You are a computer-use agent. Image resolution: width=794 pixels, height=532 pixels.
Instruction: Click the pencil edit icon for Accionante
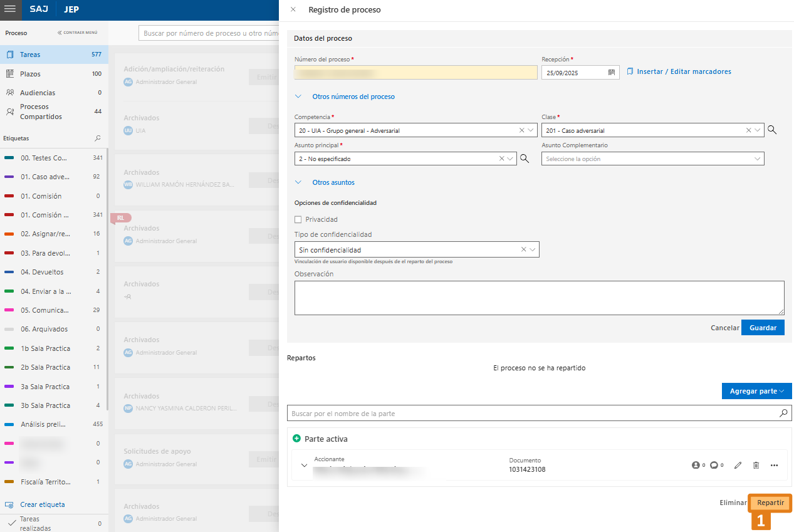coord(738,465)
